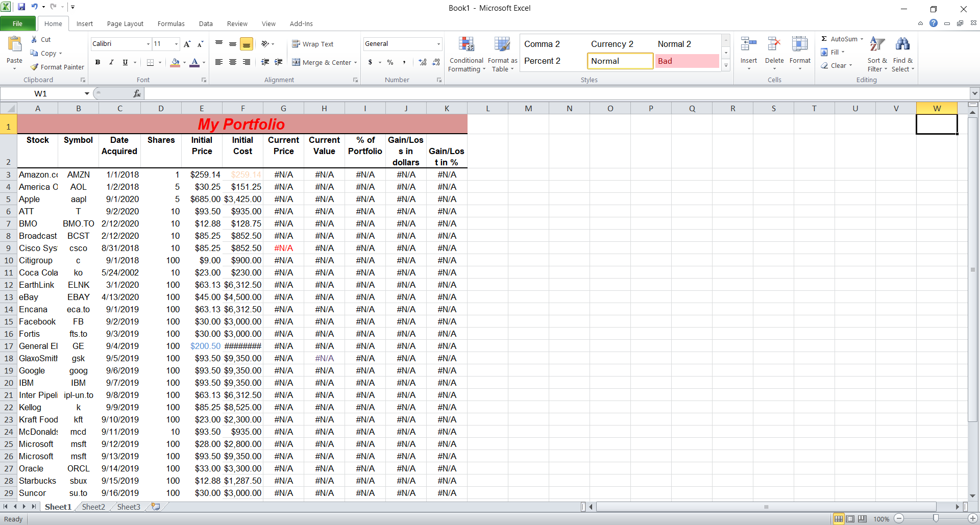The height and width of the screenshot is (525, 980).
Task: Click the Insert Function fx icon
Action: click(x=137, y=93)
